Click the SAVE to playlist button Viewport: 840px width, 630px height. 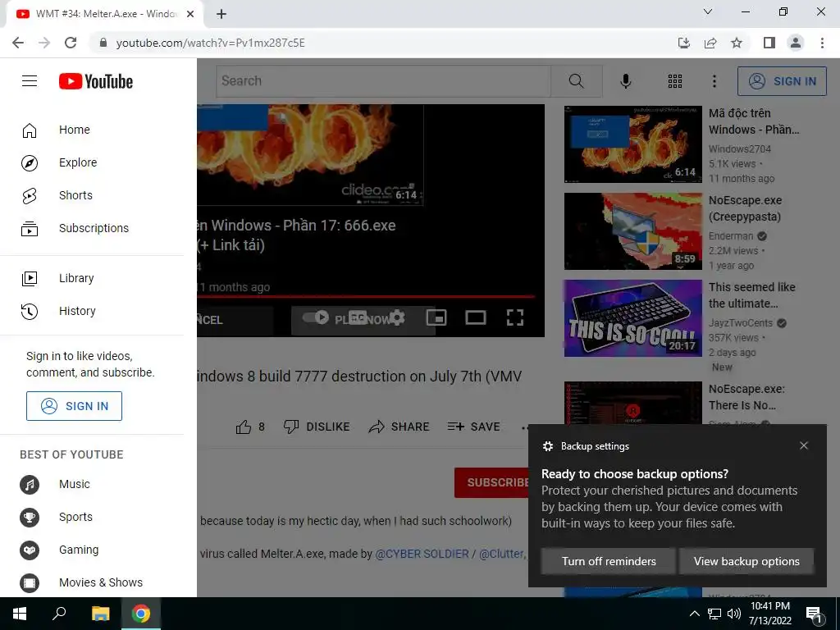[473, 427]
